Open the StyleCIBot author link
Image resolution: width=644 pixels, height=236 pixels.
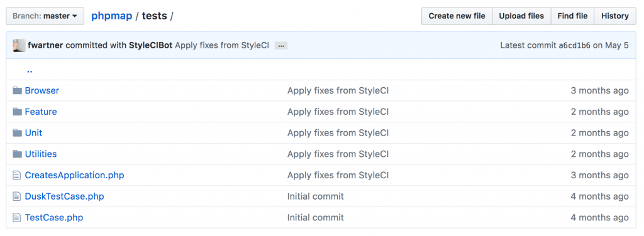tap(151, 45)
